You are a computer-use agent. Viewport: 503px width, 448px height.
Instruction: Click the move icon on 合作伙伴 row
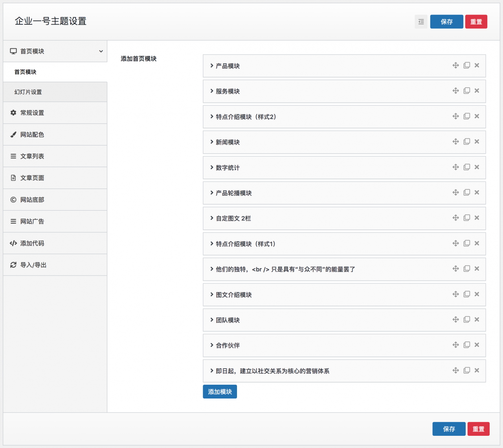click(455, 345)
